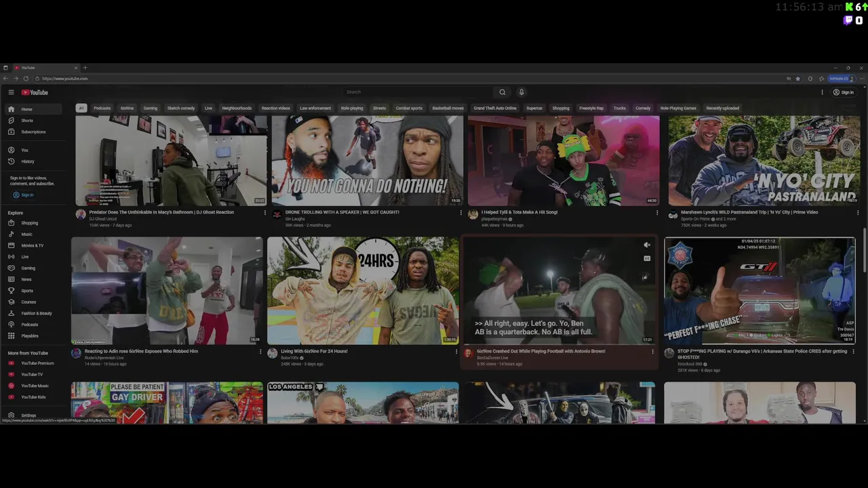The image size is (868, 488).
Task: Open options for 6ix9ine Crashed Out video
Action: click(653, 352)
